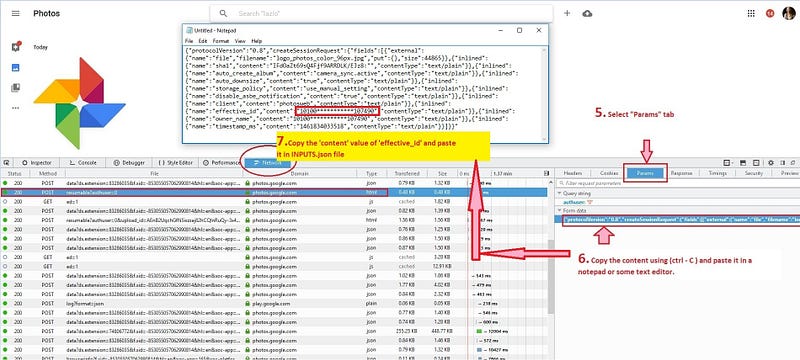The image size is (800, 360).
Task: Sort requests by File column header
Action: [154, 174]
